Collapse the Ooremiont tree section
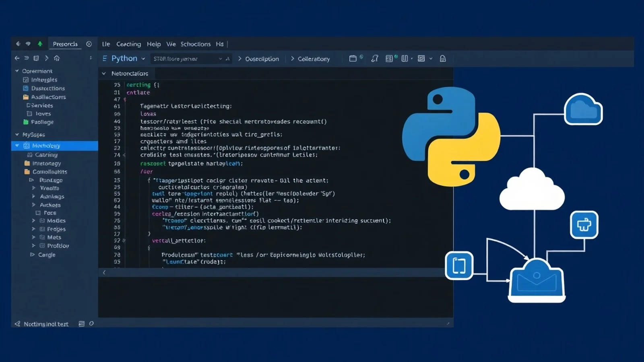644x362 pixels. point(17,71)
